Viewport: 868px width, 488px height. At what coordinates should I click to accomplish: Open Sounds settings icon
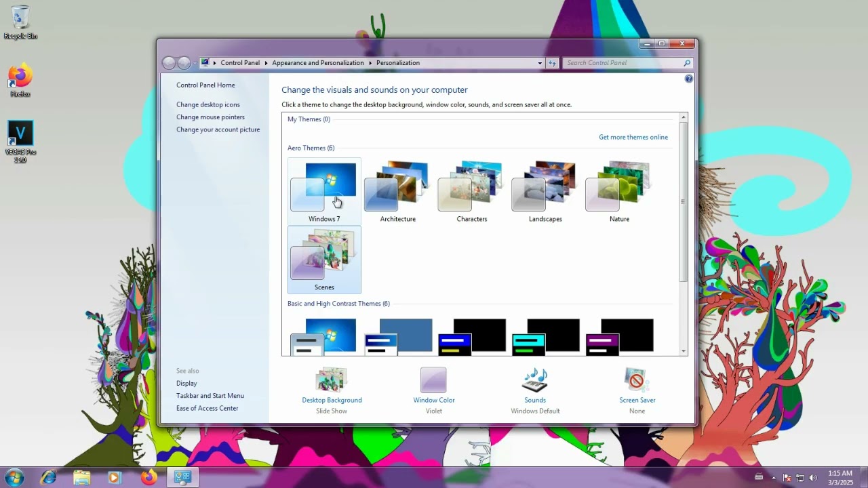[x=535, y=380]
